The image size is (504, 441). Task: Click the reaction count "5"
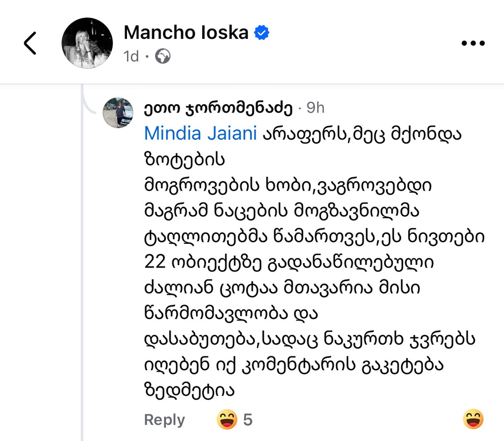tap(248, 420)
